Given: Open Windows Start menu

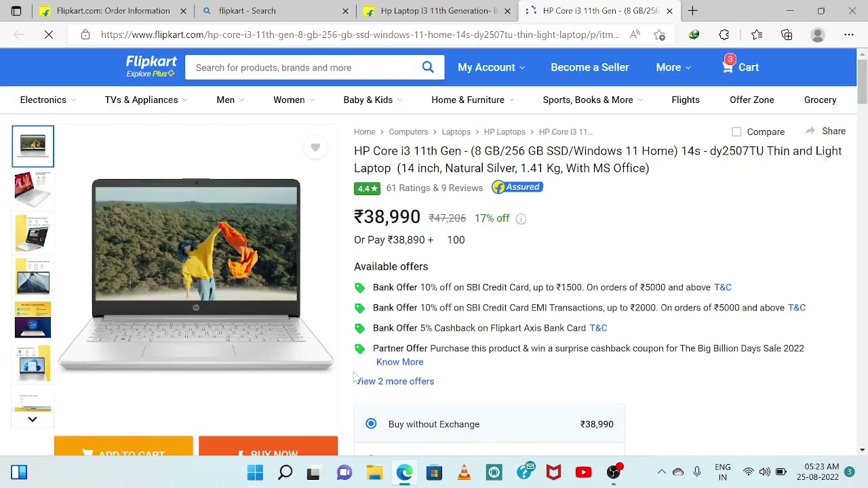Looking at the screenshot, I should (255, 472).
